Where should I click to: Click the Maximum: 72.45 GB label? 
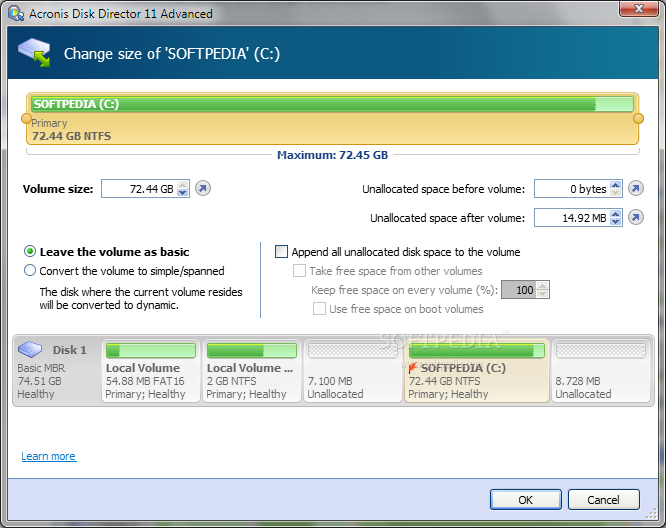(x=332, y=155)
